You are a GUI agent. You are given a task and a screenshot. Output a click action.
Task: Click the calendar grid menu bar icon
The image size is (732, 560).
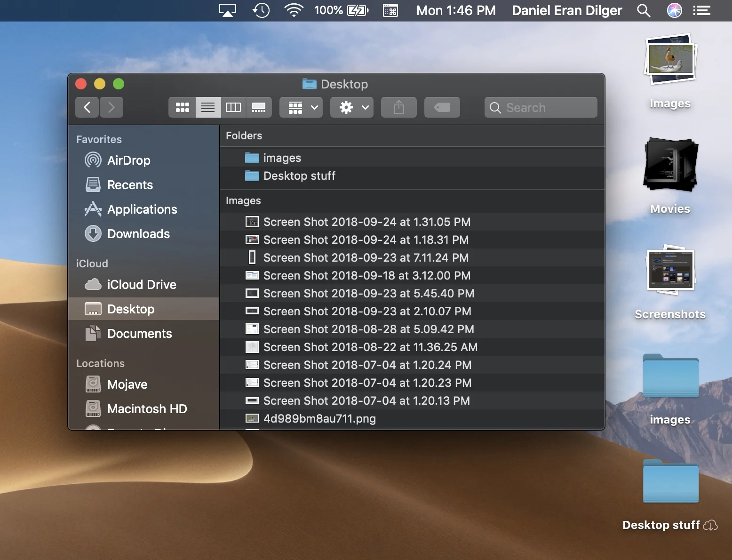390,10
